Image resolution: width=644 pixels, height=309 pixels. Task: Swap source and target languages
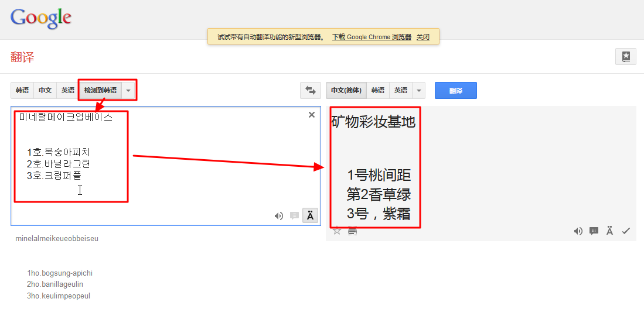tap(311, 90)
